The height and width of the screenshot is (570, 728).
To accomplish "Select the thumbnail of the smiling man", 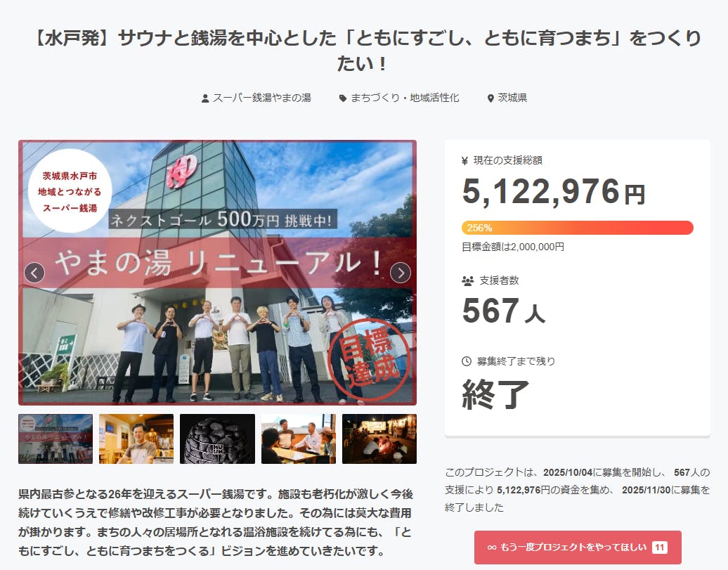I will click(136, 439).
